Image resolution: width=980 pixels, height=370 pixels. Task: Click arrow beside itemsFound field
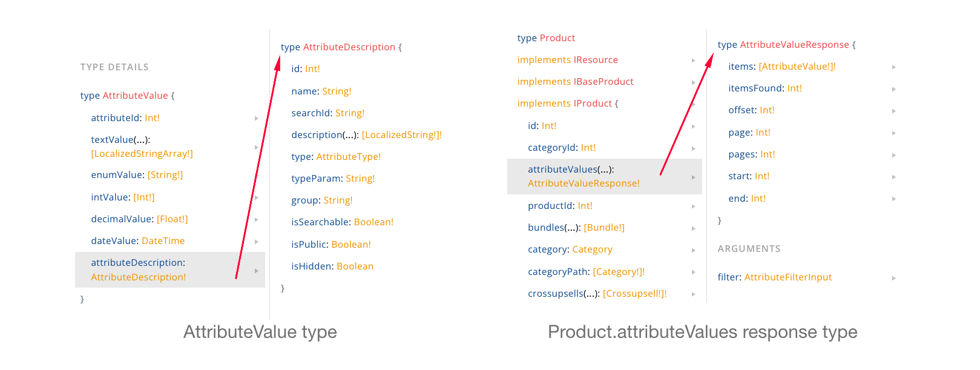pos(894,89)
